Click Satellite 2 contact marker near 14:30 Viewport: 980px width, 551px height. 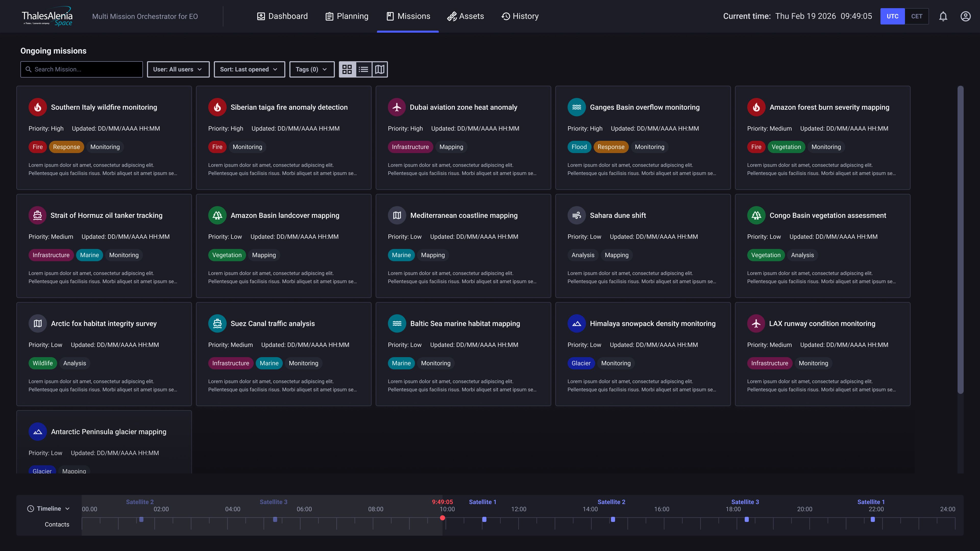coord(613,519)
